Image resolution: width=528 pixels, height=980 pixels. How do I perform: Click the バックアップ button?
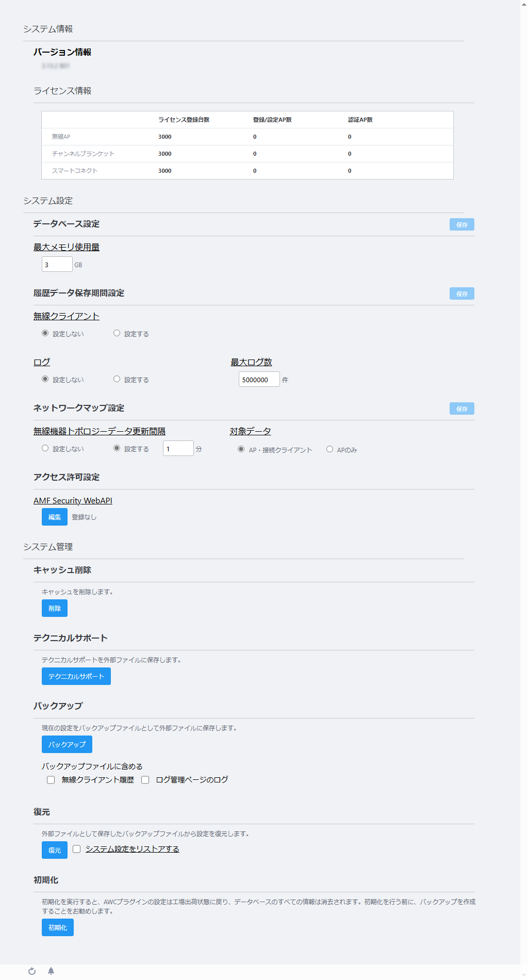point(67,744)
